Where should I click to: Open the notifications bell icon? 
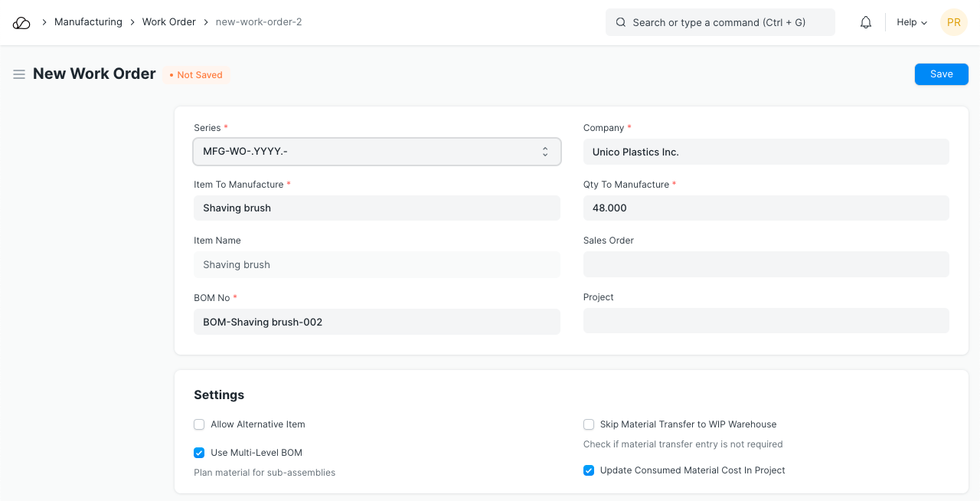866,23
